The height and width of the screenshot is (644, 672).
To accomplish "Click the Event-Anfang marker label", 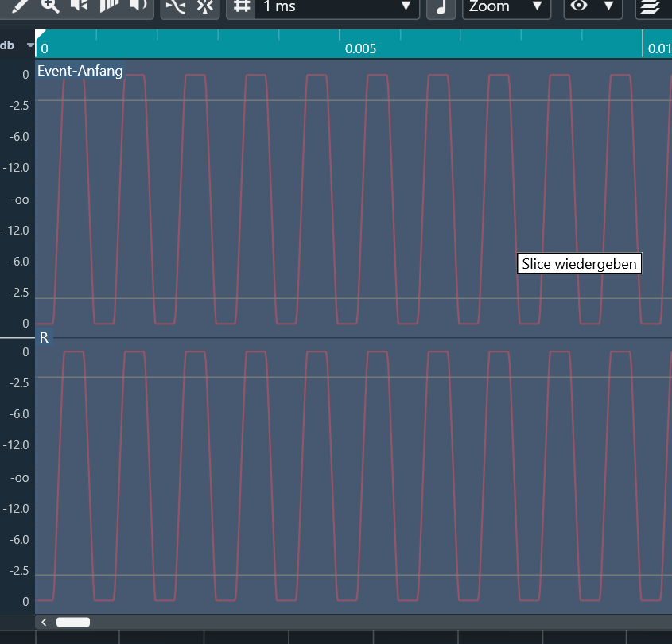I will (x=80, y=71).
